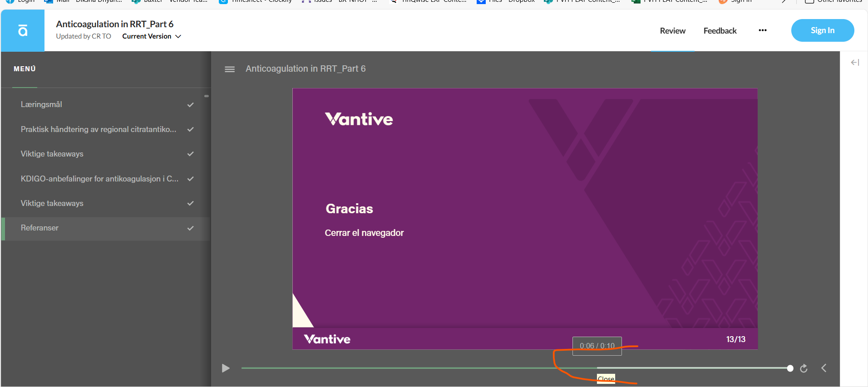Select the MENÚ tab in sidebar

pyautogui.click(x=25, y=69)
